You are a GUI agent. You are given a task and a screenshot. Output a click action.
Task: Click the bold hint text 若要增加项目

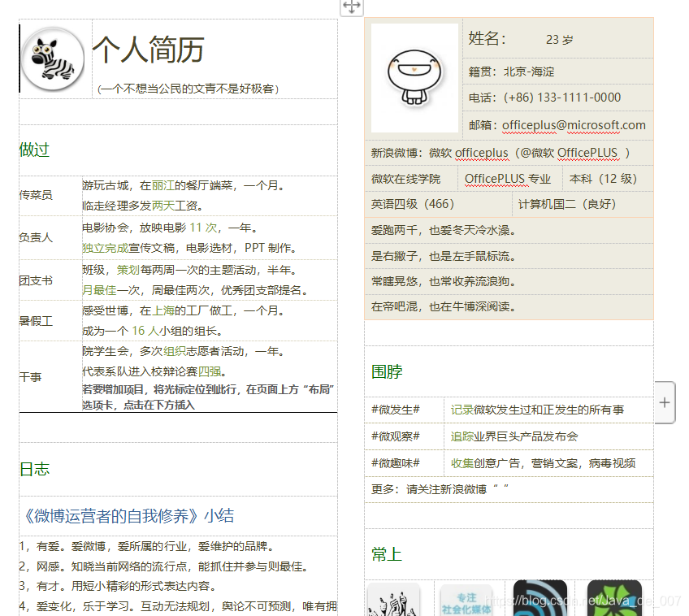pyautogui.click(x=208, y=397)
